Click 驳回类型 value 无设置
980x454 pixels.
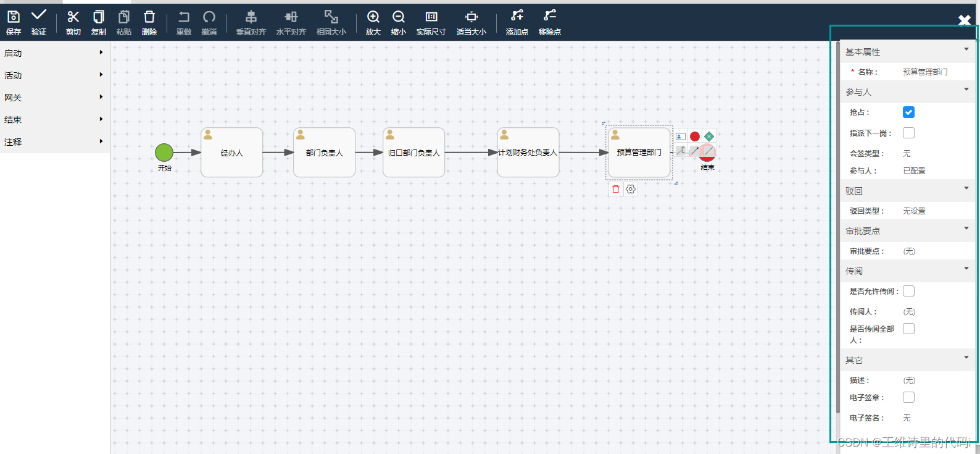coord(914,211)
